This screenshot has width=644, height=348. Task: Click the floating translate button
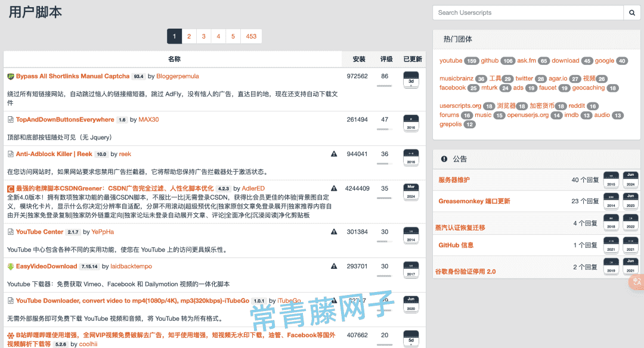pos(637,282)
